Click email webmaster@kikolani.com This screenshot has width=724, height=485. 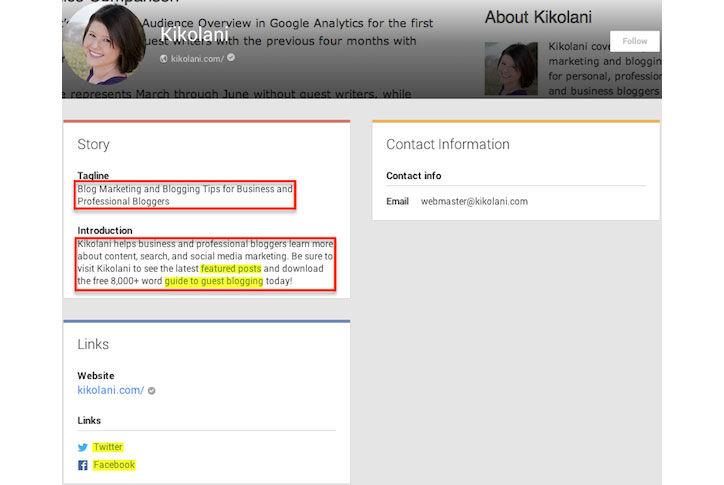point(474,201)
